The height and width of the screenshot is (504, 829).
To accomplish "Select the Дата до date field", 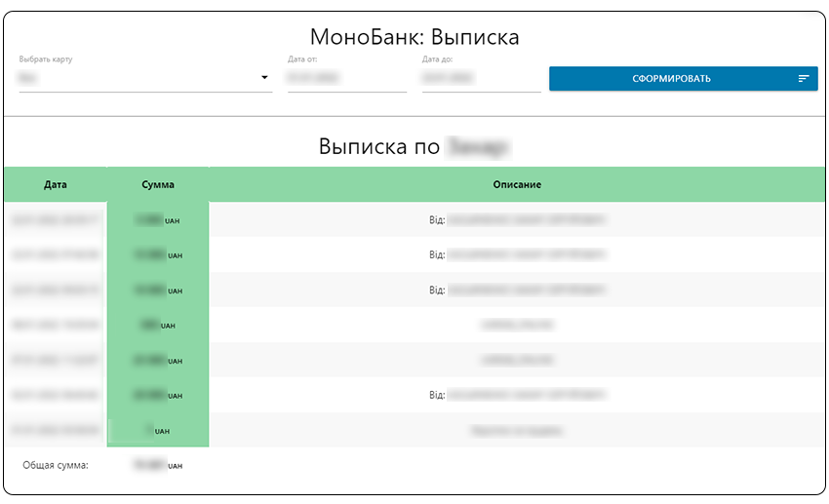I will 481,78.
